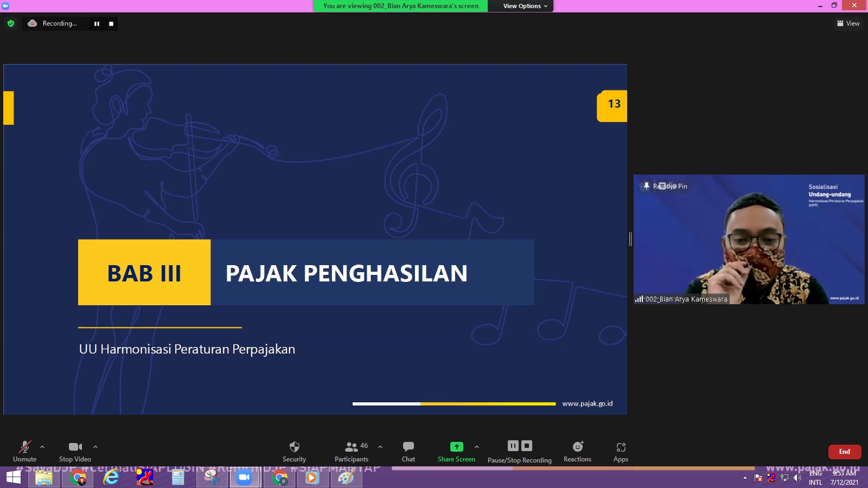The width and height of the screenshot is (868, 488).
Task: Open the Participants panel
Action: click(x=352, y=447)
